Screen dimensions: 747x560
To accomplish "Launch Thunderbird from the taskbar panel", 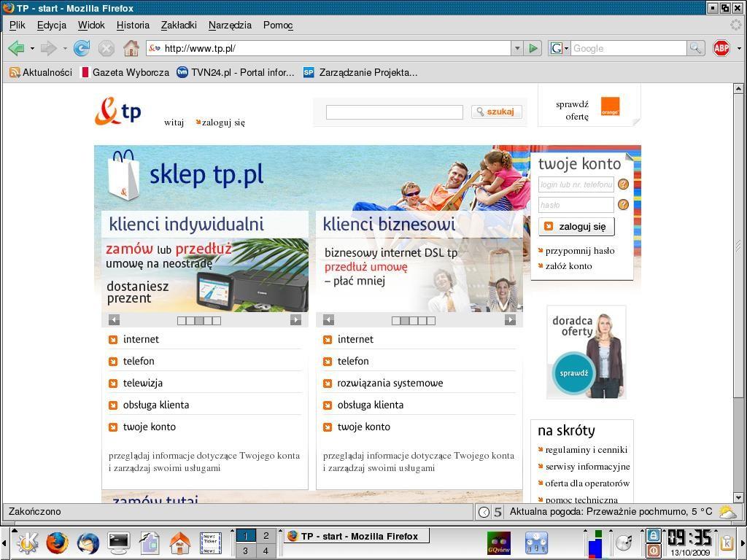I will (x=88, y=543).
